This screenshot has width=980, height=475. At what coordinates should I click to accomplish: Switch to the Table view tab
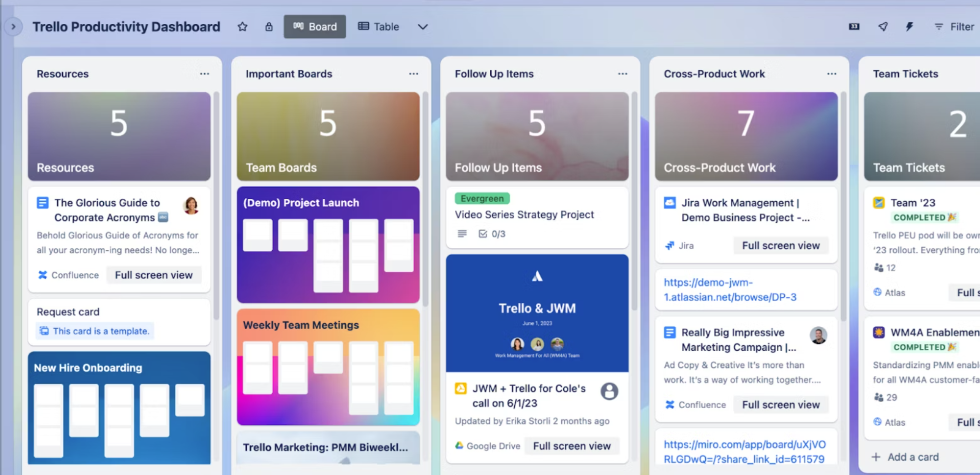(x=378, y=27)
